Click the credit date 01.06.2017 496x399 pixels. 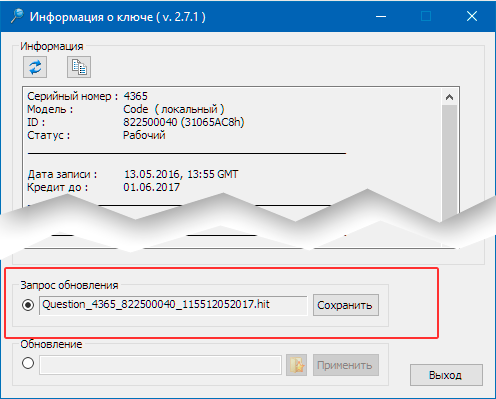point(151,187)
